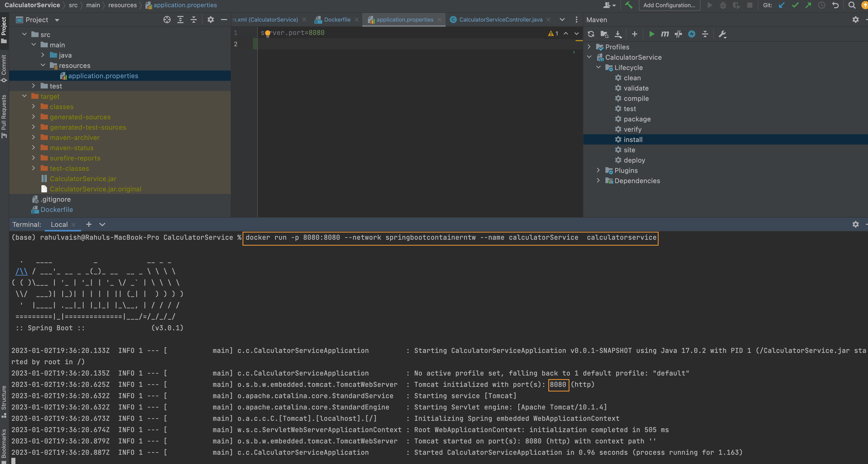The height and width of the screenshot is (464, 868).
Task: Click the CalculatorService breadcrumb
Action: (x=32, y=5)
